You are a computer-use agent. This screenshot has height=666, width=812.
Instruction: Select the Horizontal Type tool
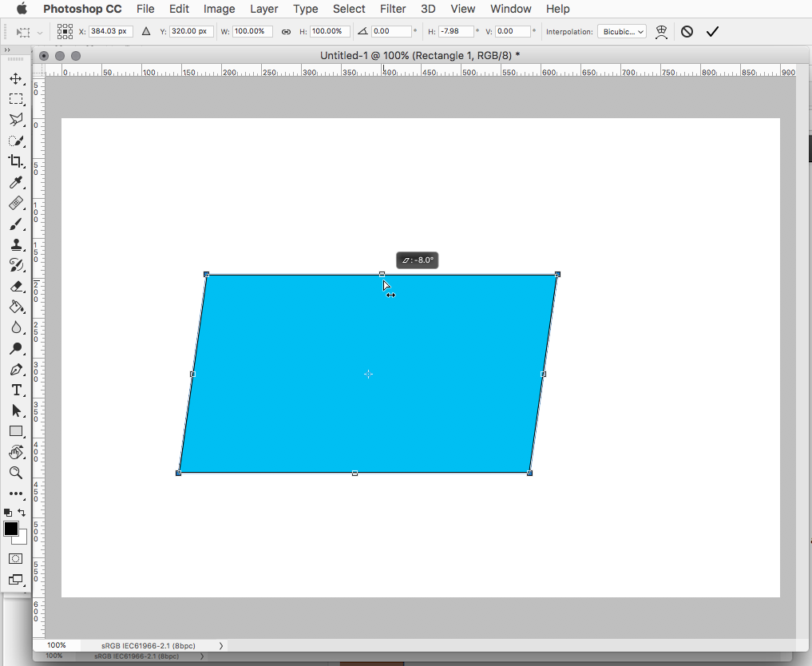pos(15,390)
